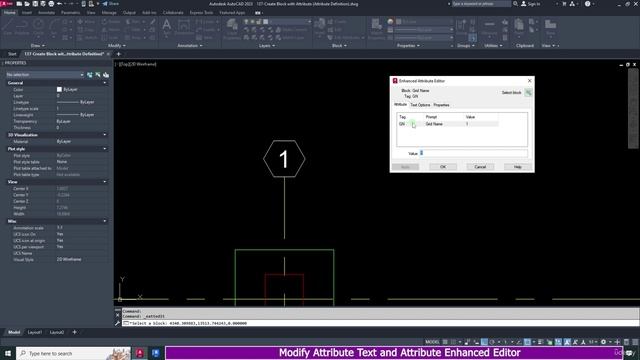This screenshot has height=360, width=640.
Task: Click the Circle tool in Draw panel
Action: pyautogui.click(x=38, y=27)
